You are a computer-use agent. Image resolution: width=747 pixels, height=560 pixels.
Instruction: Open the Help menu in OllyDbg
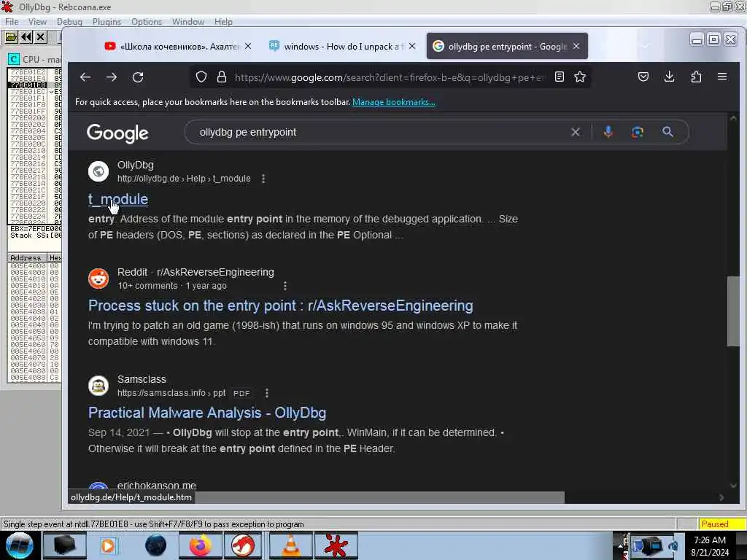tap(223, 22)
